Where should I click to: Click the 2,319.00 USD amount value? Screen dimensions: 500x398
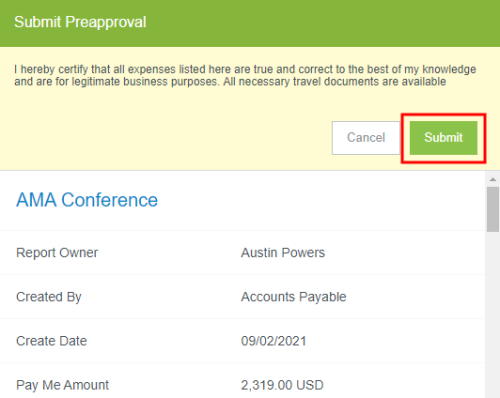[282, 385]
